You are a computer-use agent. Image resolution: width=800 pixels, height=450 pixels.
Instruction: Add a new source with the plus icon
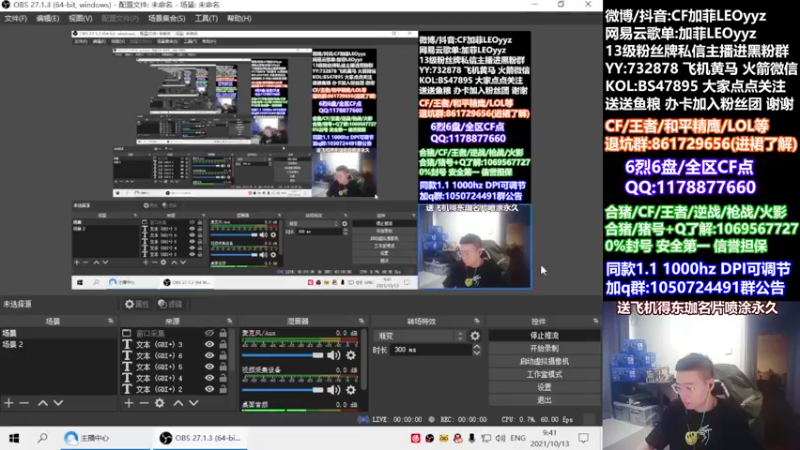pos(129,403)
